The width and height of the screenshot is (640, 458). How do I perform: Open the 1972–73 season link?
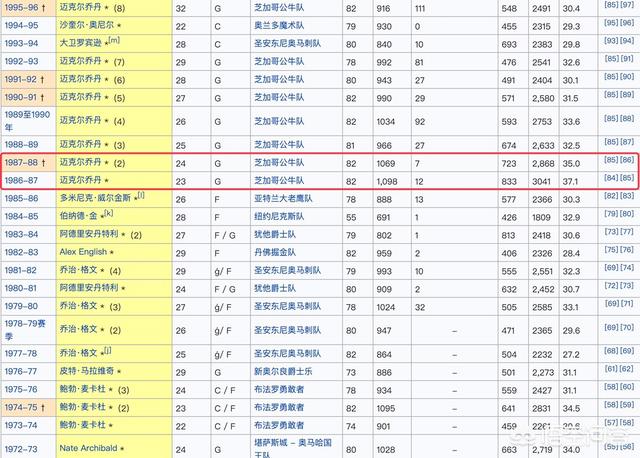21,449
